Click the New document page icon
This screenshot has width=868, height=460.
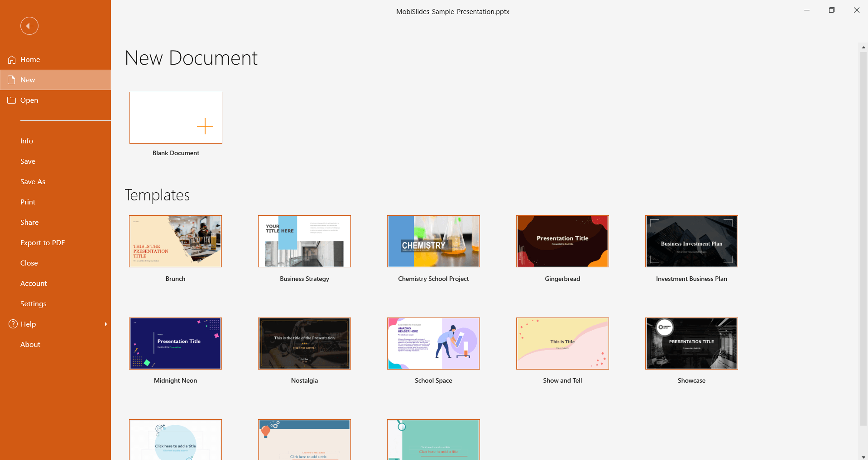pos(12,80)
